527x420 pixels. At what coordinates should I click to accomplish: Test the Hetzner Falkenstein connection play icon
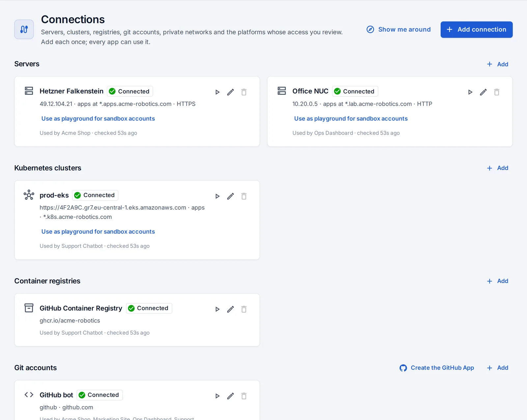click(x=217, y=92)
